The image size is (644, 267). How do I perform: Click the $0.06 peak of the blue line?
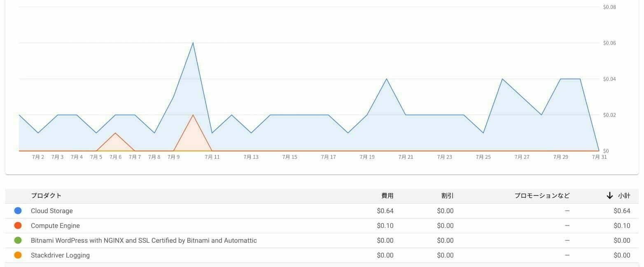(x=193, y=43)
